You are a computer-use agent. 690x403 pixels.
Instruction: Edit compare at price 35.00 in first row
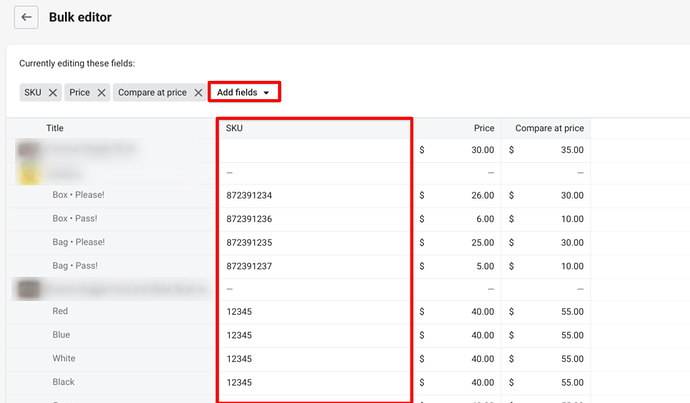546,150
